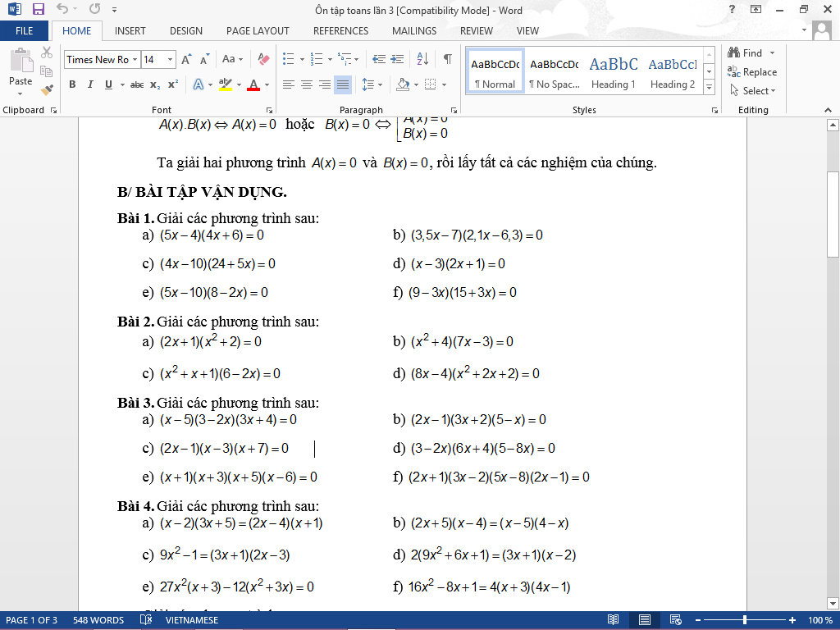The width and height of the screenshot is (840, 630).
Task: Click VIETNAMESE language in status bar
Action: pos(192,620)
